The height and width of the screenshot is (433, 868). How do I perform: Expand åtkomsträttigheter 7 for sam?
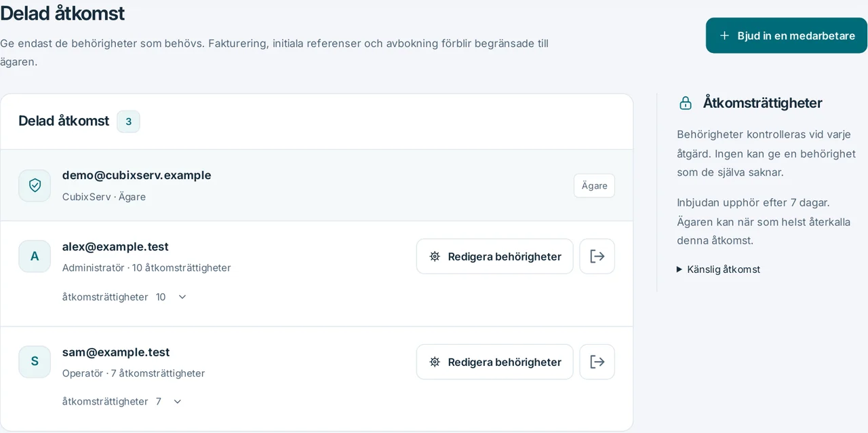click(122, 401)
